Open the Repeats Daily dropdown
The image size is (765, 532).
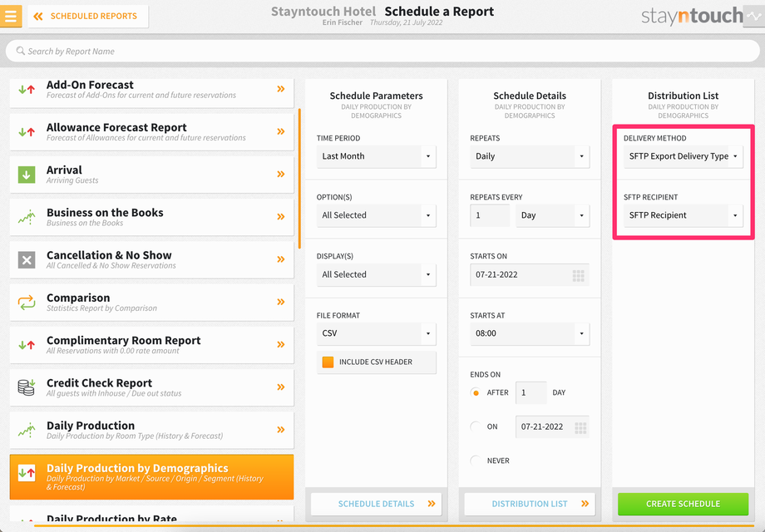point(530,156)
